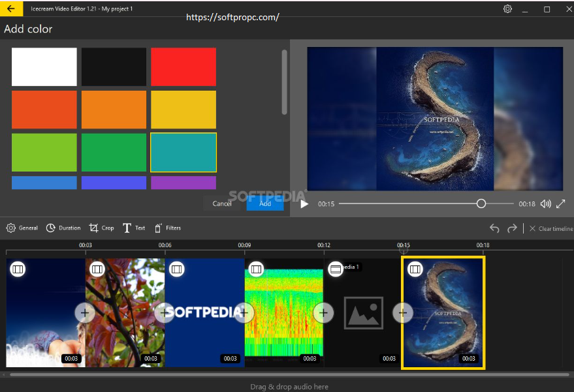This screenshot has height=392, width=574.
Task: Click type icon on the missing media clip
Action: coord(335,269)
